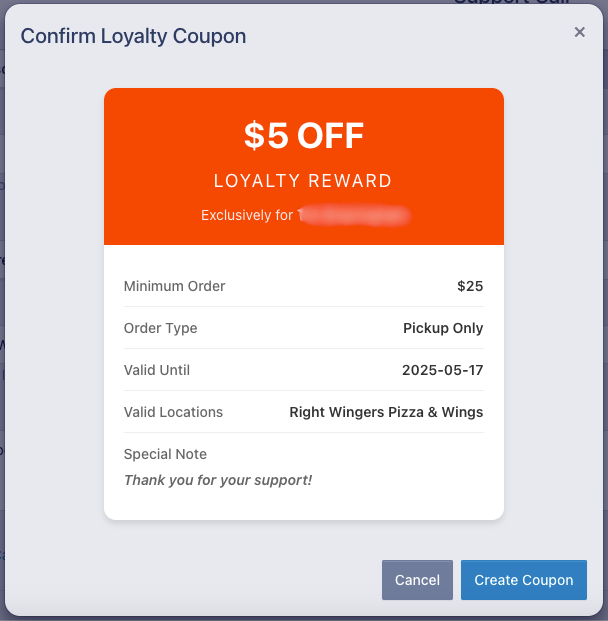Click the "Exclusively for" text
This screenshot has height=621, width=608.
tap(247, 215)
